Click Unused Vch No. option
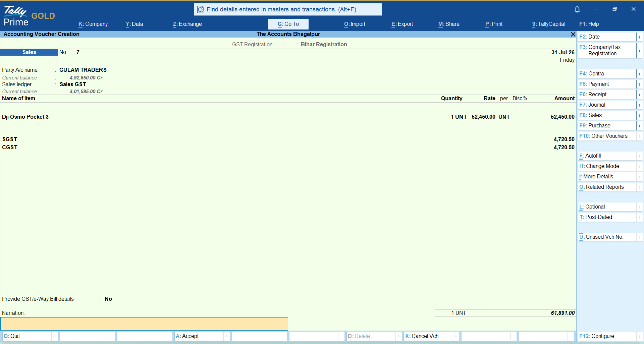The height and width of the screenshot is (344, 644). pos(607,237)
